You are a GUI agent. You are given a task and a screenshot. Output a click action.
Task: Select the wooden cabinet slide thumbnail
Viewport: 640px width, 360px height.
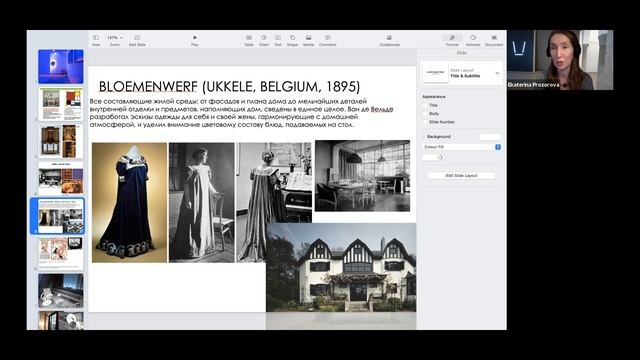click(x=61, y=141)
